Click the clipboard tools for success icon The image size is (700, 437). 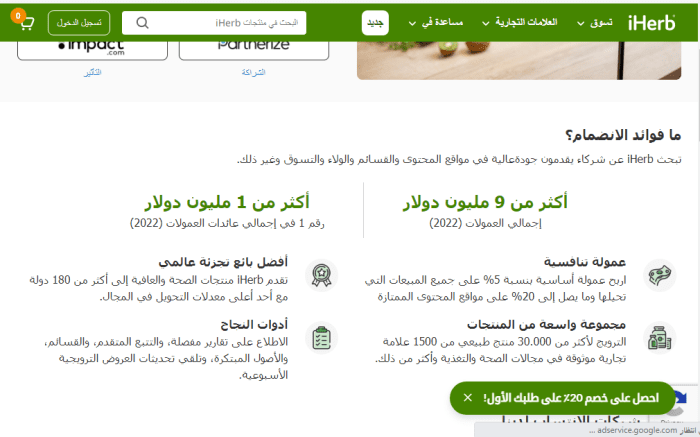[321, 338]
